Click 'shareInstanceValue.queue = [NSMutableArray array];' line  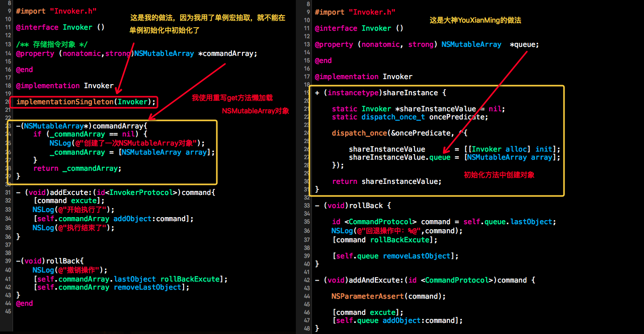[454, 157]
